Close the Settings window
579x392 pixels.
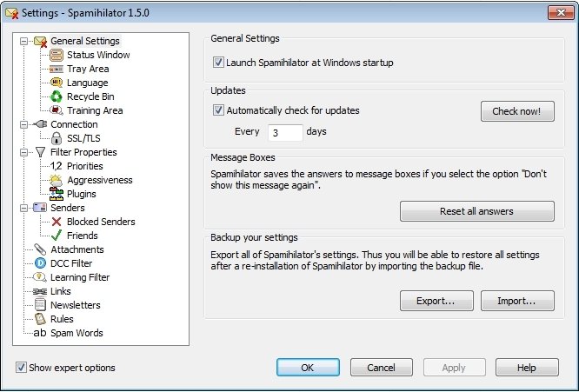[x=561, y=13]
